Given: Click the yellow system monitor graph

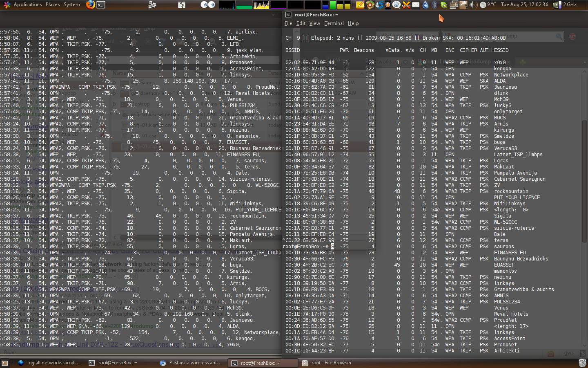Looking at the screenshot, I should click(x=261, y=4).
